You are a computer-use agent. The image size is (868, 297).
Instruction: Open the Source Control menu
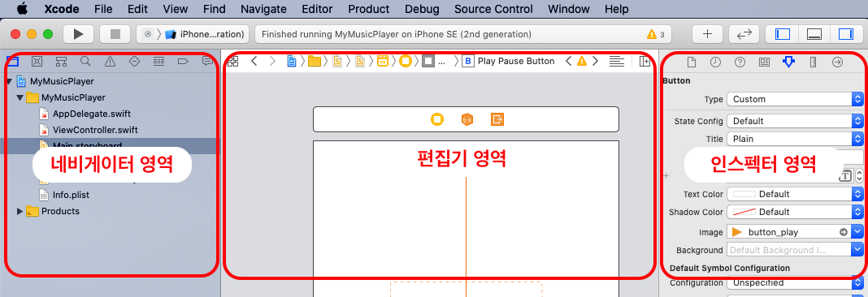click(x=493, y=9)
